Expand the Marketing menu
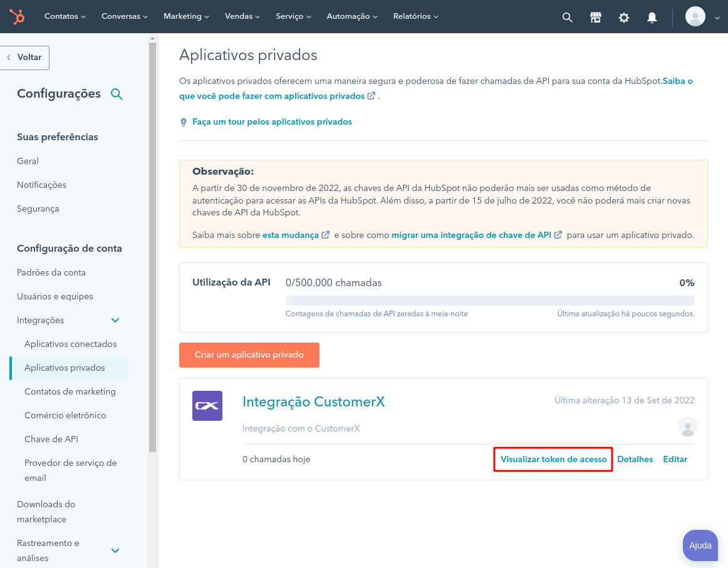The width and height of the screenshot is (728, 568). tap(186, 16)
